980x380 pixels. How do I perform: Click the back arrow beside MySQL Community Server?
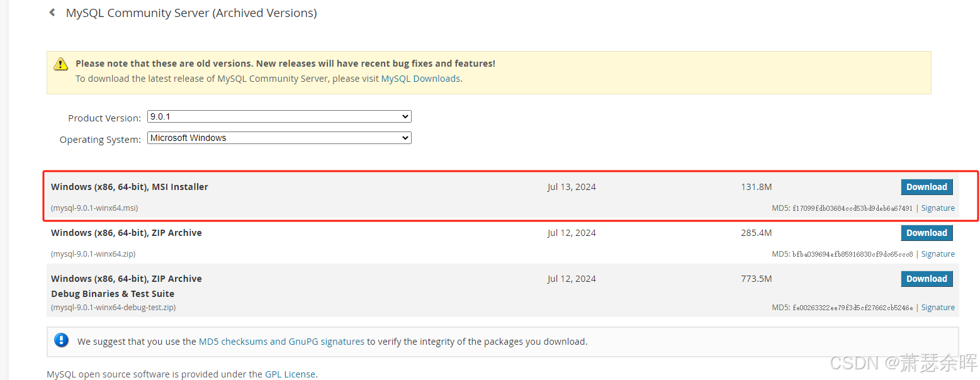pos(52,13)
